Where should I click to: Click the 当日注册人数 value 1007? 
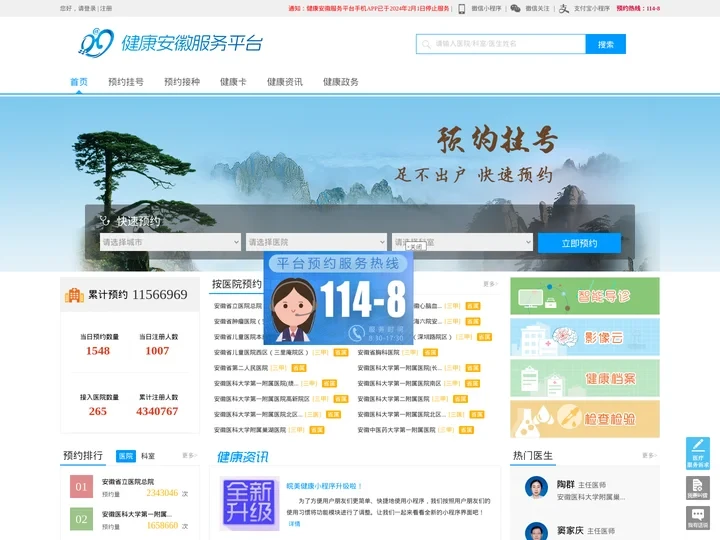(x=157, y=351)
